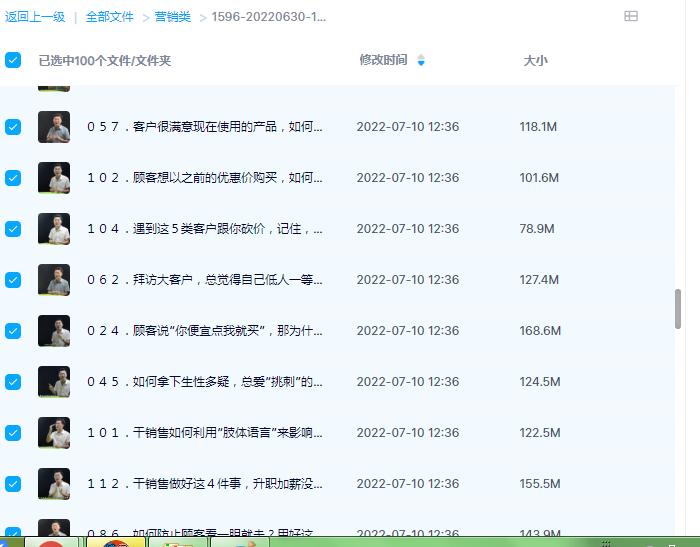Viewport: 700px width, 547px height.
Task: Click the thumbnail icon of file 062
Action: point(54,280)
